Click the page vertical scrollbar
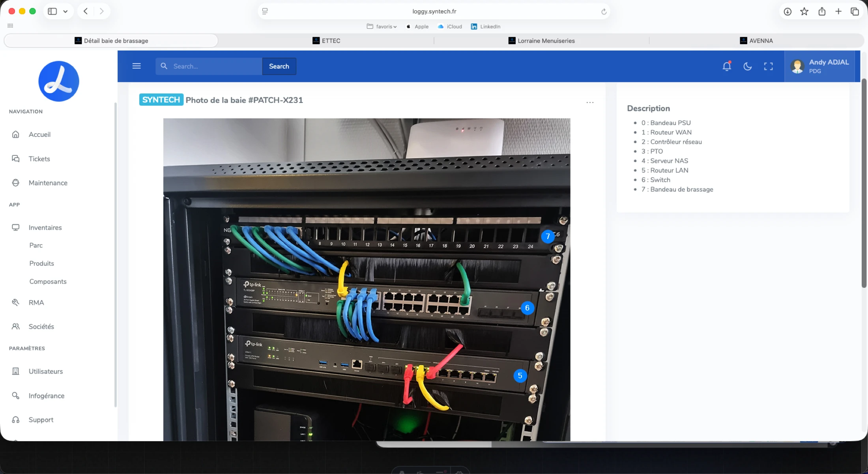Image resolution: width=868 pixels, height=474 pixels. [x=864, y=183]
